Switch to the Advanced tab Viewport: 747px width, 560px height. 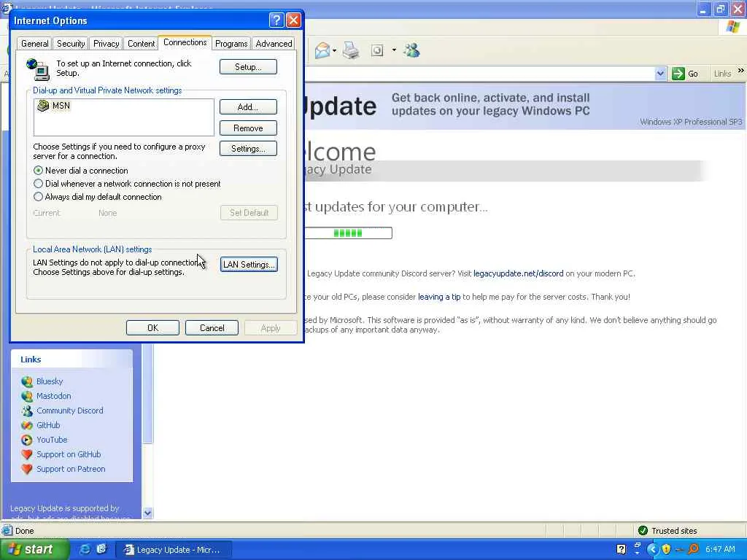coord(274,44)
